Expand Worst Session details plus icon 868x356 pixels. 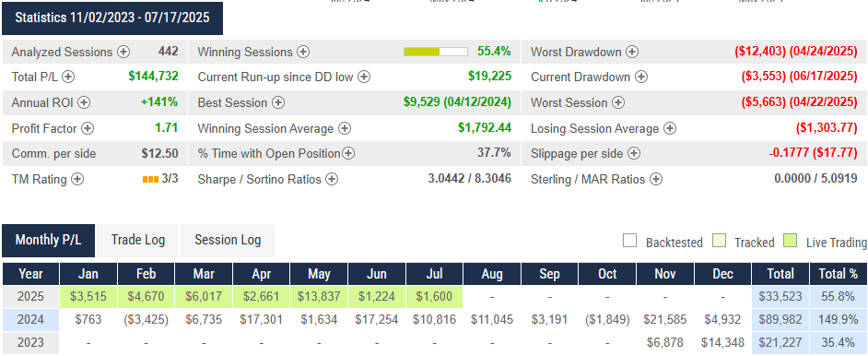618,102
